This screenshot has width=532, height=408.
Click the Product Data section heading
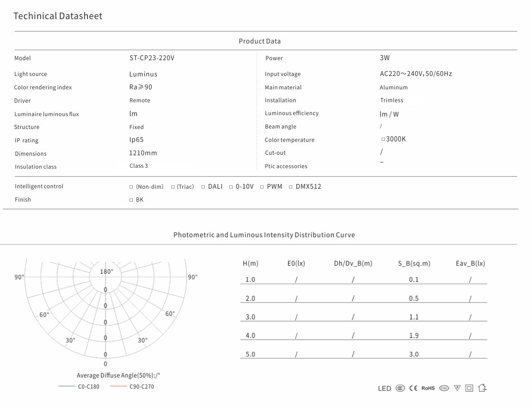(260, 41)
